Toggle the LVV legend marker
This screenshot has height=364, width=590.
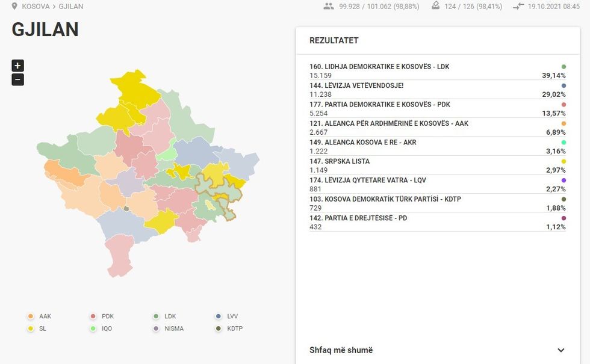pyautogui.click(x=218, y=316)
